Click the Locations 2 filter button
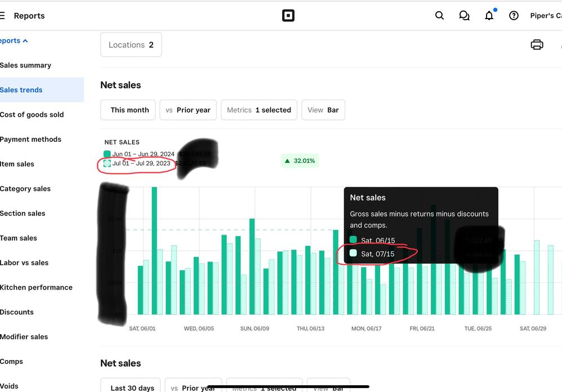The height and width of the screenshot is (392, 562). pyautogui.click(x=131, y=45)
